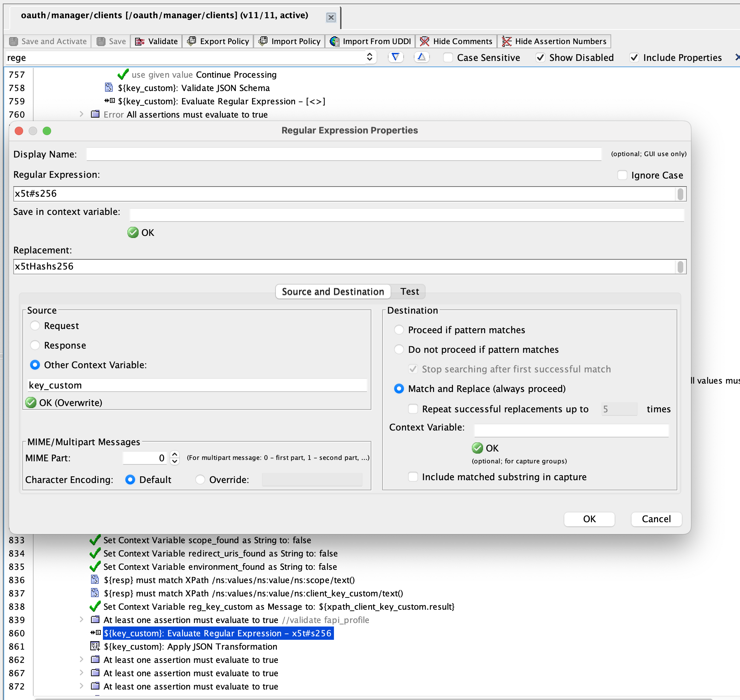The height and width of the screenshot is (700, 740).
Task: Click the Hide Comments icon
Action: [x=424, y=41]
